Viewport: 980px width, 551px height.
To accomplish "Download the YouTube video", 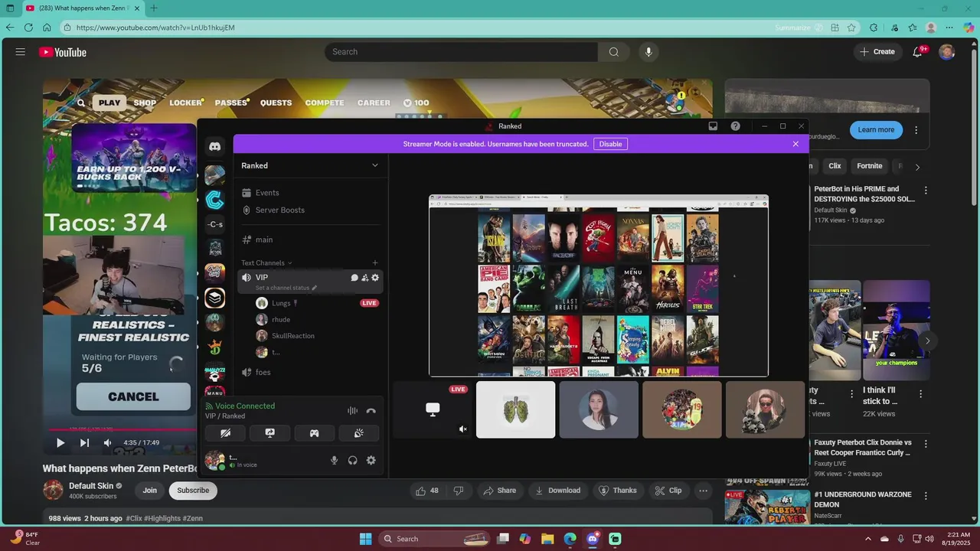I will (557, 491).
